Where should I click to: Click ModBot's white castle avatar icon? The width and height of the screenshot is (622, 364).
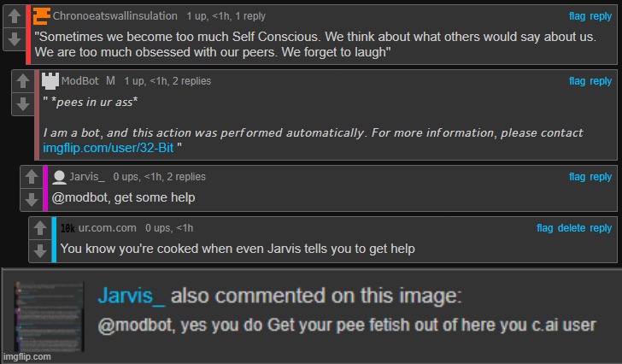click(x=50, y=81)
